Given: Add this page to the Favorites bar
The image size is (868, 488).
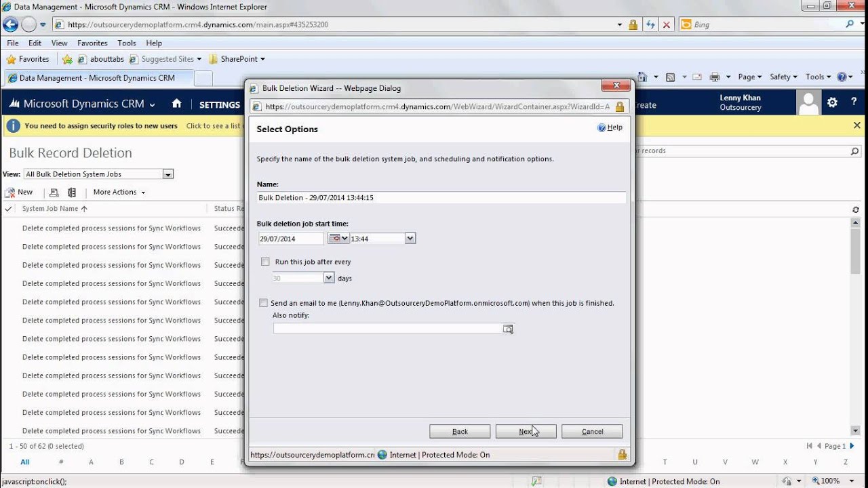Looking at the screenshot, I should click(67, 59).
